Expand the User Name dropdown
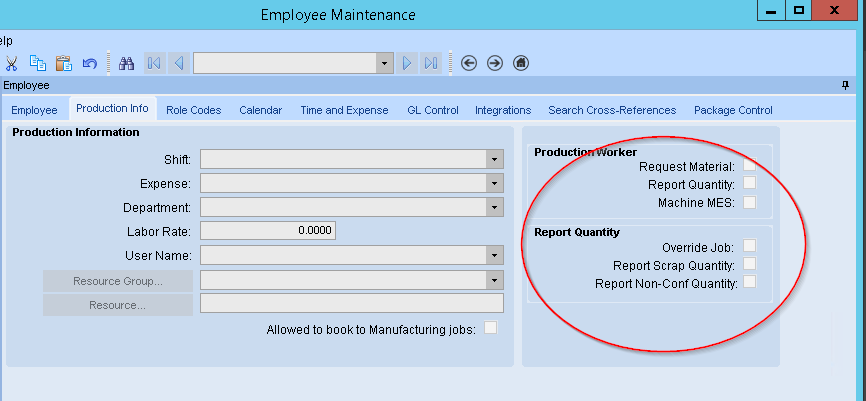The image size is (866, 401). tap(494, 255)
